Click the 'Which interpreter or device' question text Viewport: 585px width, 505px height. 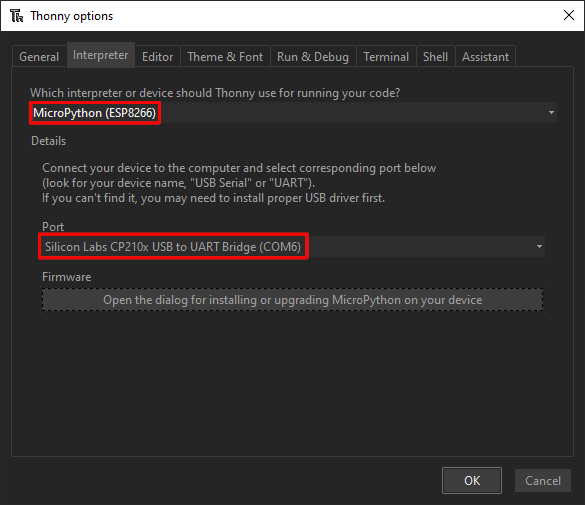click(215, 92)
